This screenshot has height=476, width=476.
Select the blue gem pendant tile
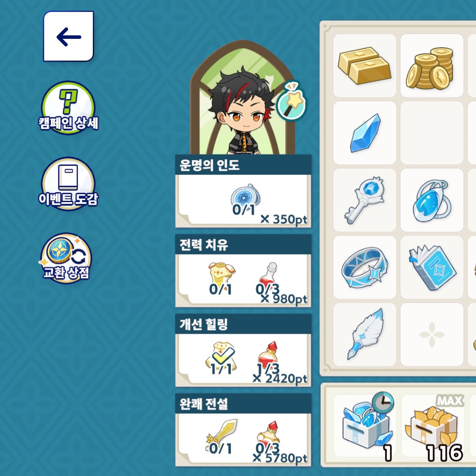point(432,200)
